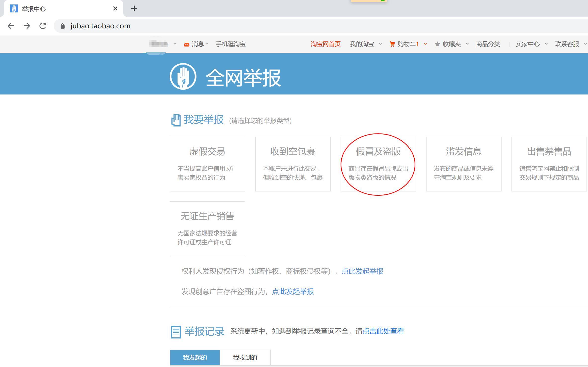Click the 举报记录 document icon
The width and height of the screenshot is (588, 367).
click(176, 331)
